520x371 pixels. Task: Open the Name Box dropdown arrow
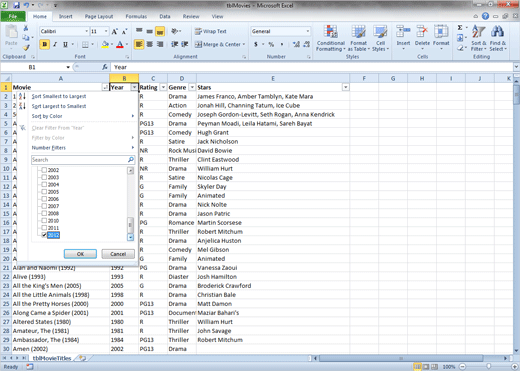pyautogui.click(x=68, y=67)
